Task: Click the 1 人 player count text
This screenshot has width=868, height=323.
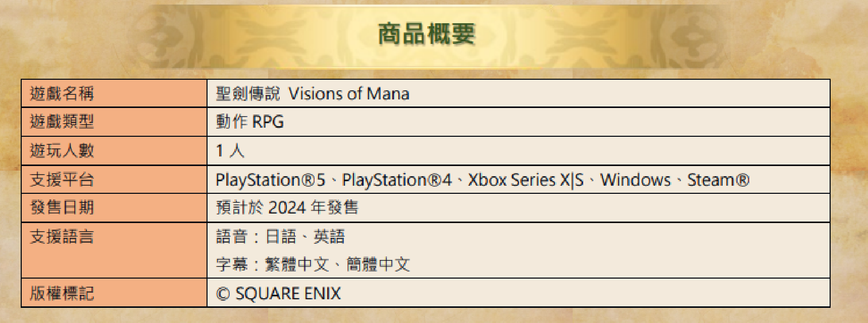Action: (x=230, y=150)
